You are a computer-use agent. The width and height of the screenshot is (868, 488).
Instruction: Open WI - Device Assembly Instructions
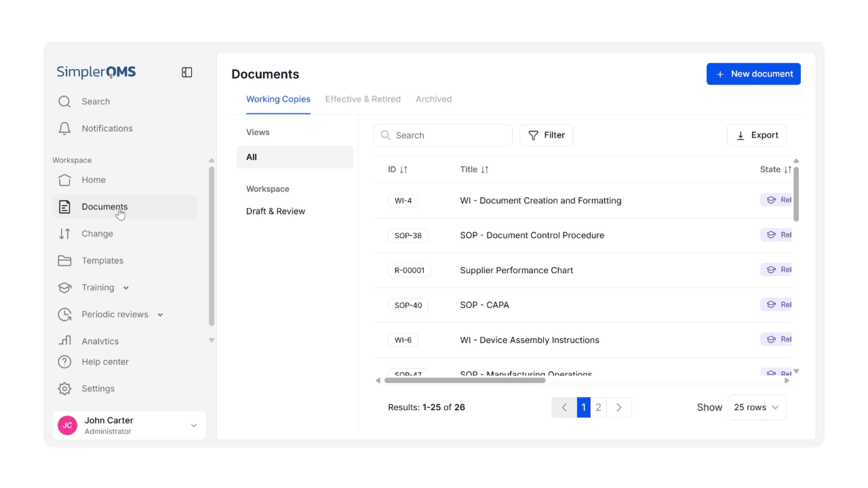tap(530, 340)
